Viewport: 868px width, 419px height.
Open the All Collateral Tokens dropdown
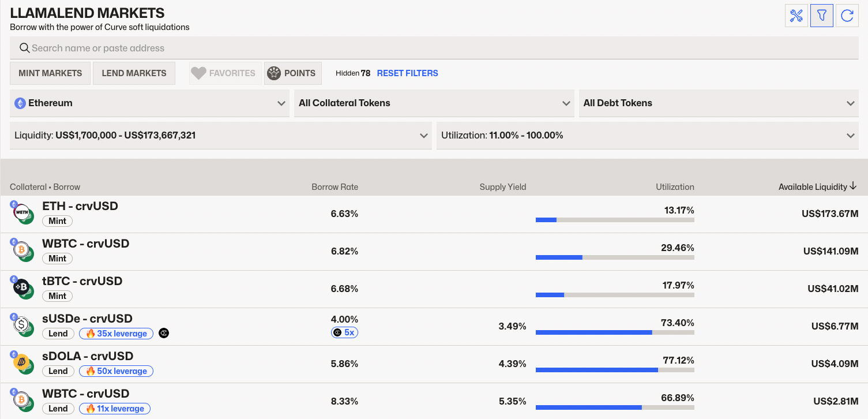434,103
